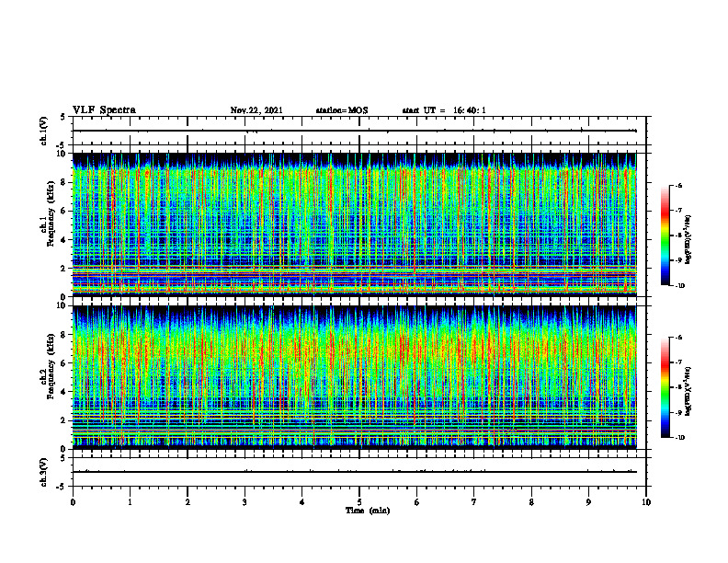Screen dimensions: 728x563
Task: Click time axis tick label "4"
Action: click(x=302, y=502)
